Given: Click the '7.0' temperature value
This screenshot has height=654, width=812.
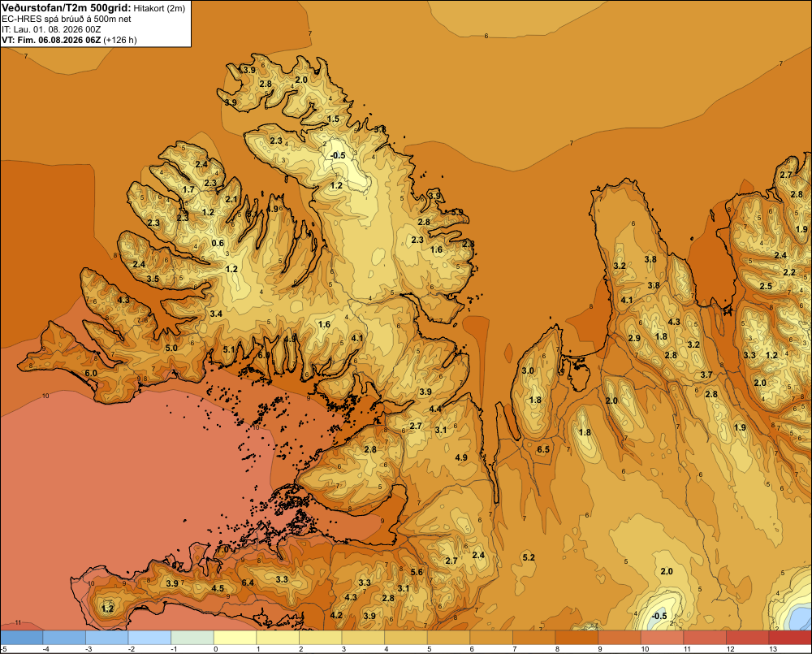Looking at the screenshot, I should (x=222, y=549).
